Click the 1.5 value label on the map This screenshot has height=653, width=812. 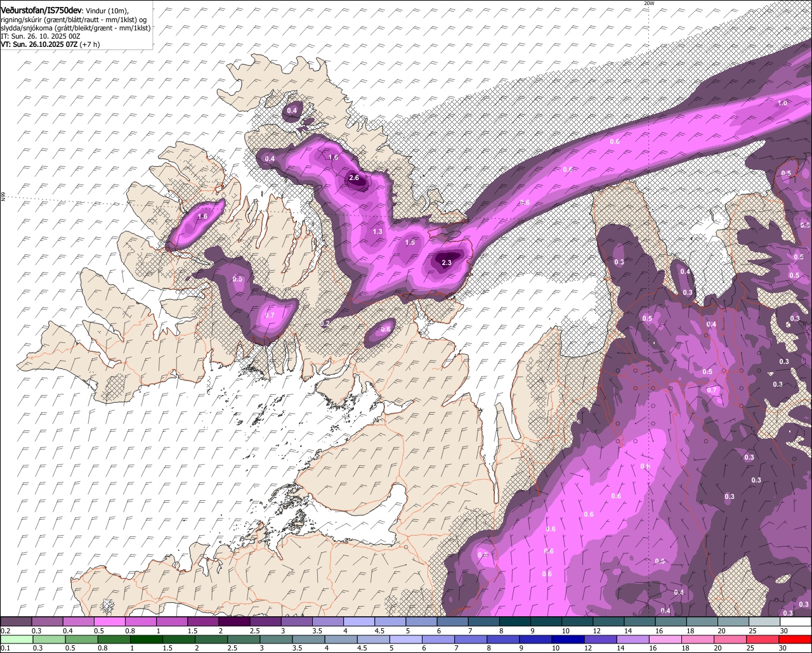410,242
